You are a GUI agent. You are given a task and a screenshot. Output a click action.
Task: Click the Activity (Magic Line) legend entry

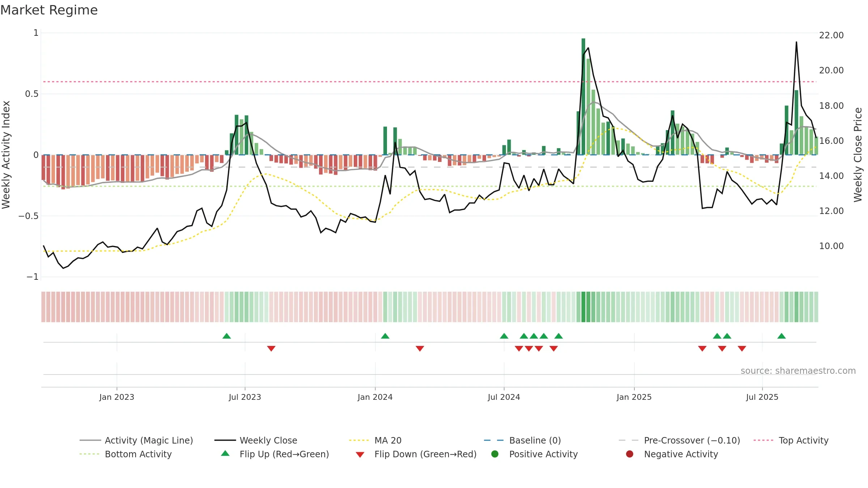click(x=136, y=440)
